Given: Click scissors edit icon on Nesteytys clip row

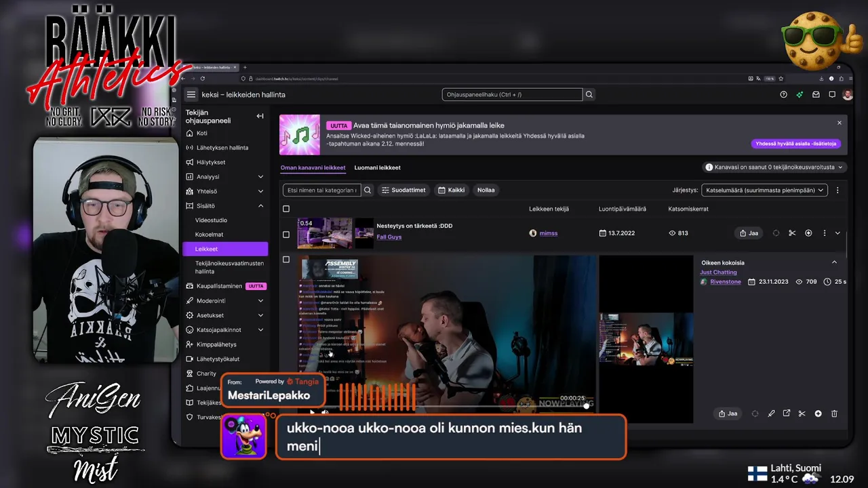Looking at the screenshot, I should 792,233.
